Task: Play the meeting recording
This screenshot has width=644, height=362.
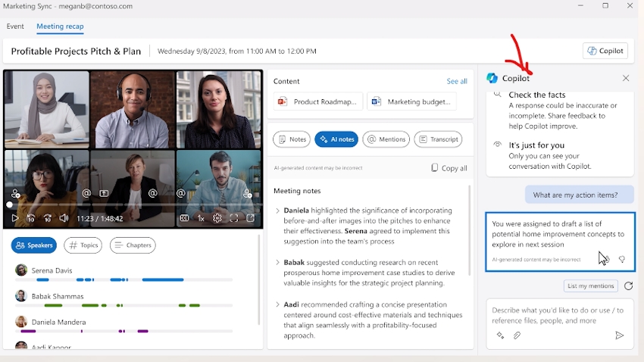Action: (x=15, y=218)
